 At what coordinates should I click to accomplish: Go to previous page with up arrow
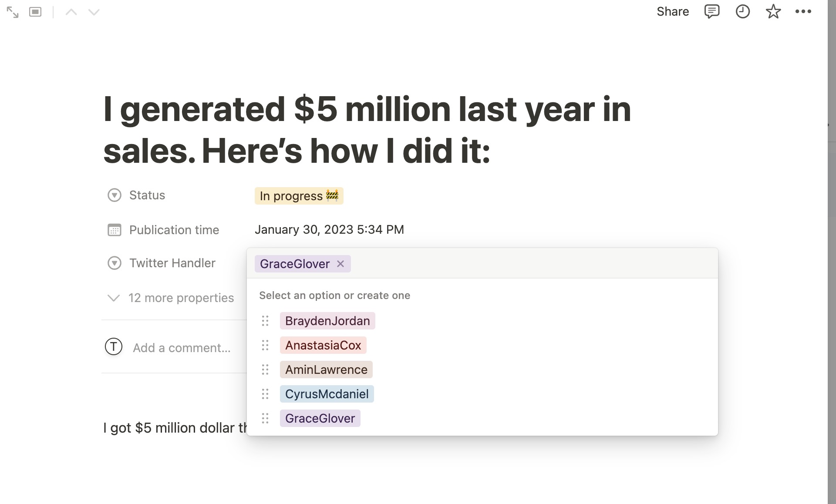(71, 12)
